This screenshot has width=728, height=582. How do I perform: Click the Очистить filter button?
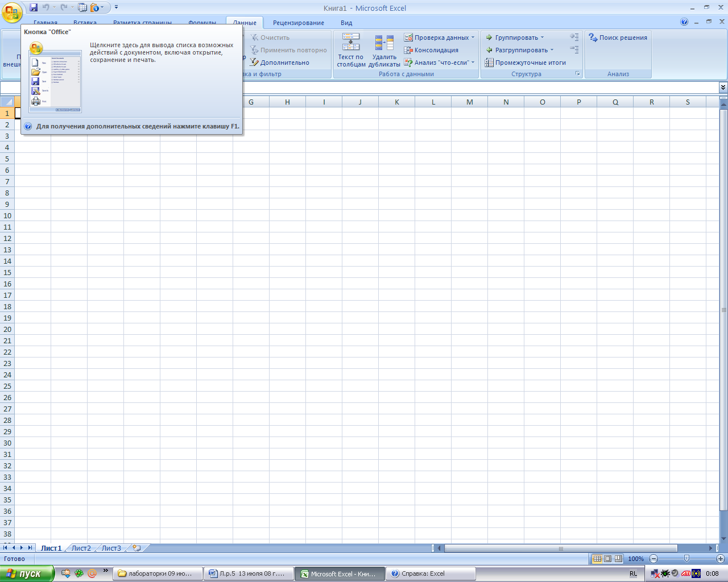pos(270,38)
